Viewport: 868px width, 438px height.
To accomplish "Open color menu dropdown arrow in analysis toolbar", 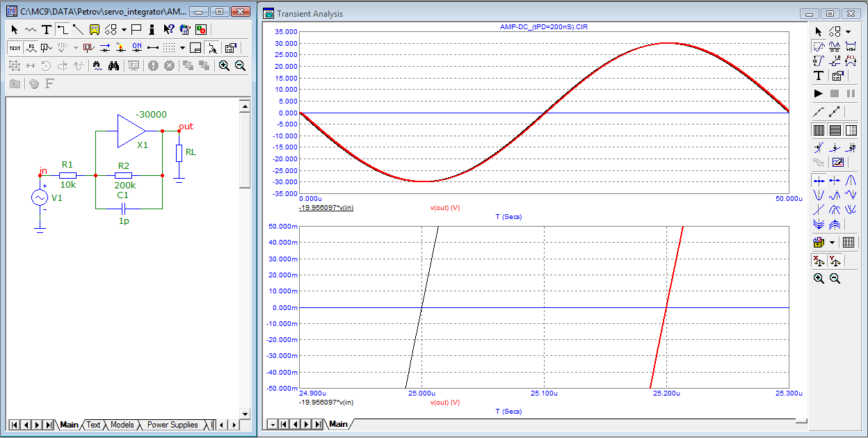I will click(832, 242).
